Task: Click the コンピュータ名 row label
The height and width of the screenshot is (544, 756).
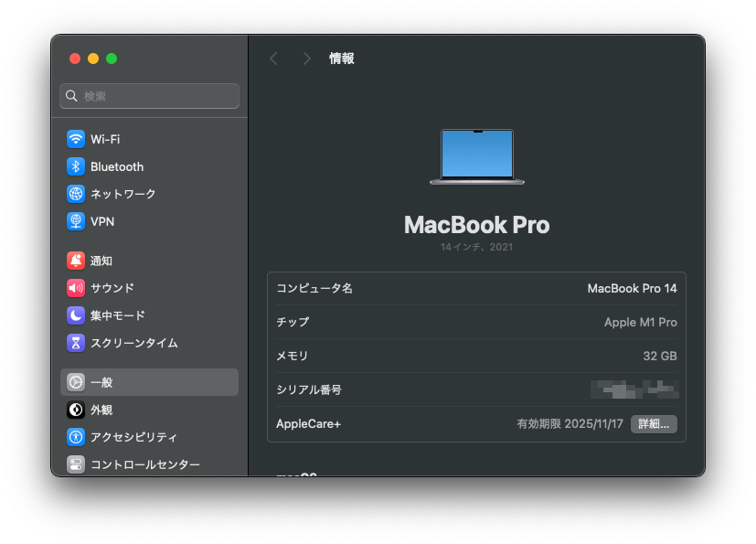Action: 314,288
